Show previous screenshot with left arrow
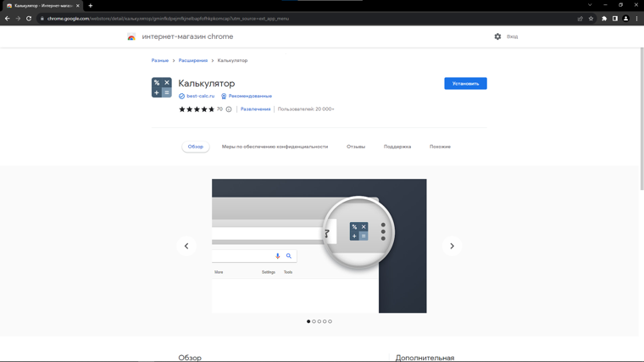The height and width of the screenshot is (362, 644). (x=186, y=246)
